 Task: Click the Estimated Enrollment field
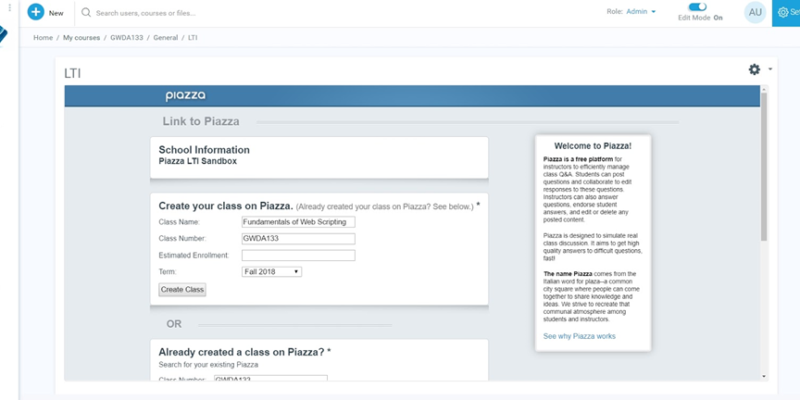[298, 255]
